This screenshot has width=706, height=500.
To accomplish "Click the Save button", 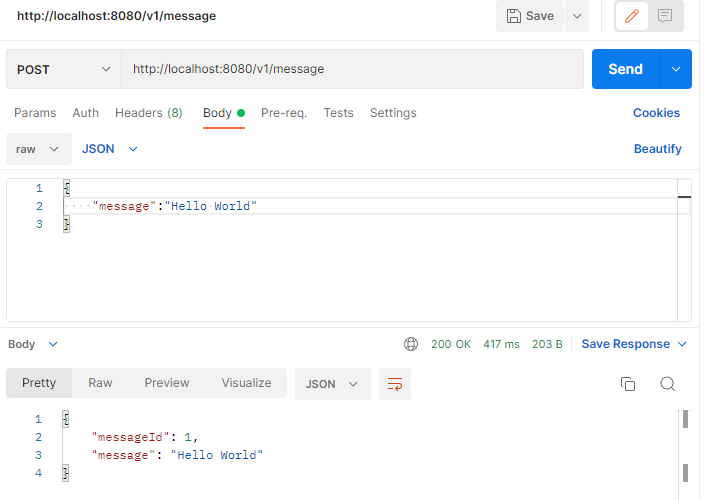I will [x=530, y=16].
